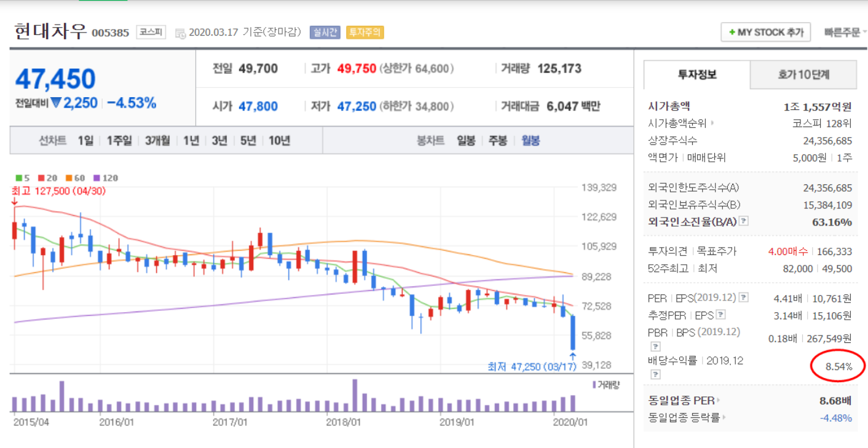
Task: Click stock code 005385
Action: point(111,33)
